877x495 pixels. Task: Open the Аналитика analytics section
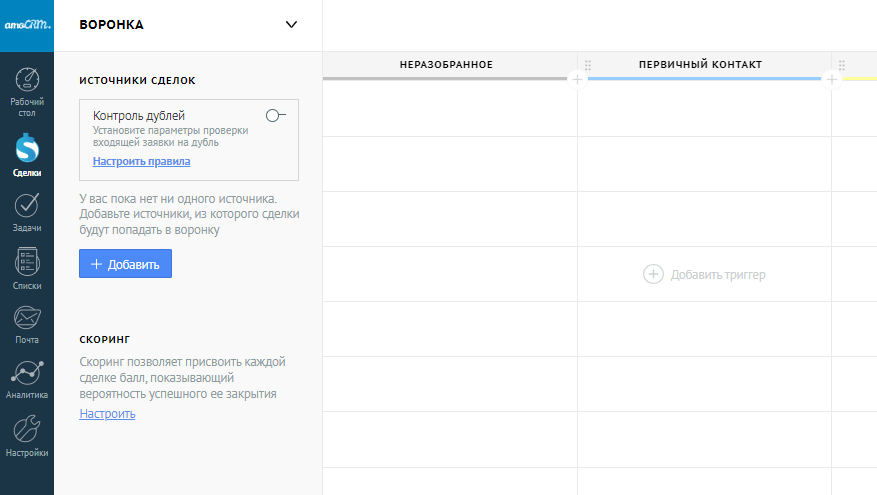[x=27, y=380]
